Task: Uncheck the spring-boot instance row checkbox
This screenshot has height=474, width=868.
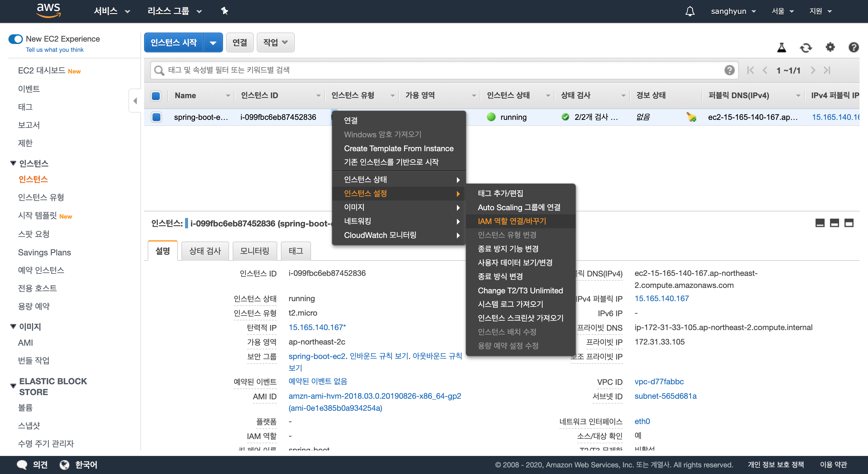Action: point(156,117)
